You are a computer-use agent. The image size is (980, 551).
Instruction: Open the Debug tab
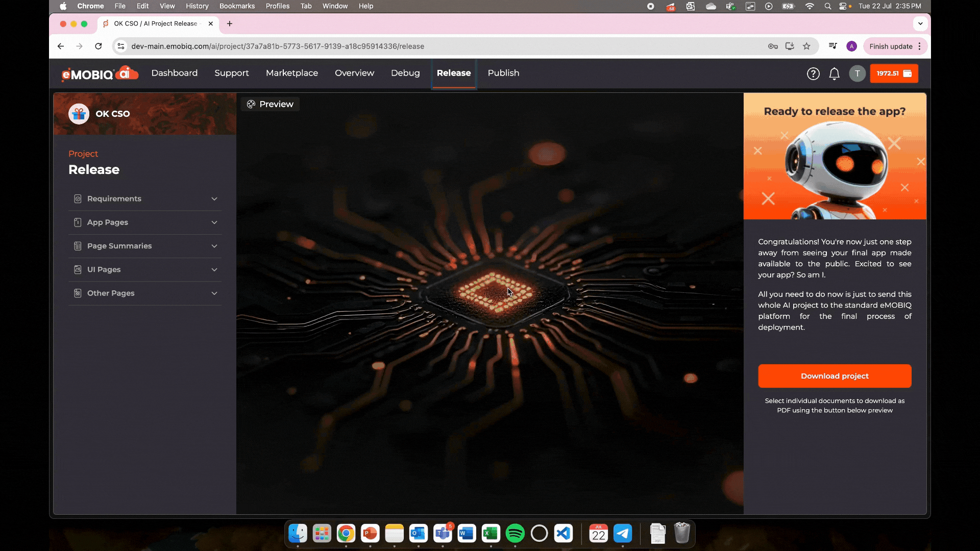405,73
